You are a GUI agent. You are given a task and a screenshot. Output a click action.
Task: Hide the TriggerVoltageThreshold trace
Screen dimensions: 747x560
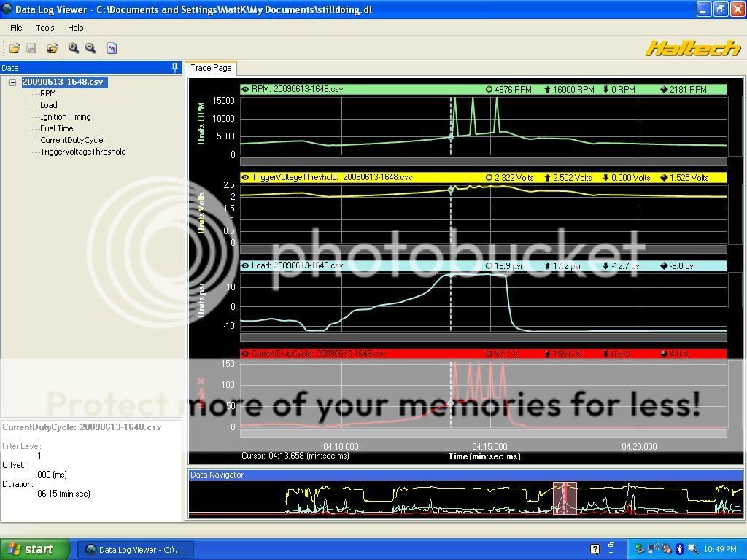[x=245, y=177]
